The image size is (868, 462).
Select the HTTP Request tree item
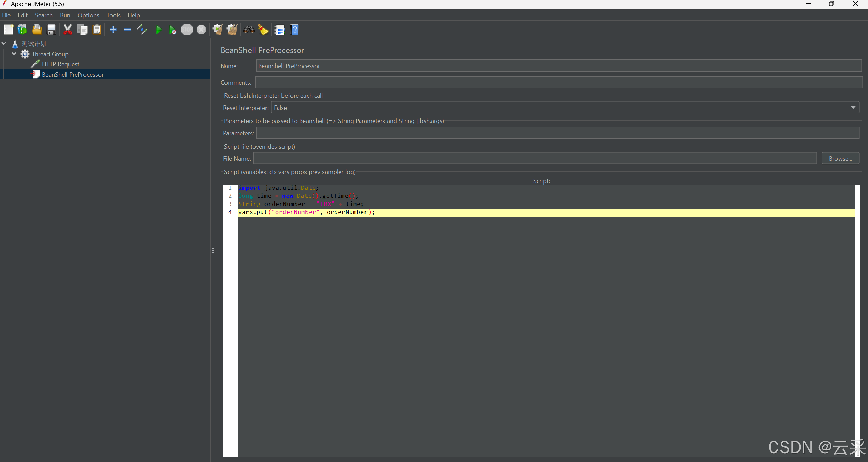[60, 64]
